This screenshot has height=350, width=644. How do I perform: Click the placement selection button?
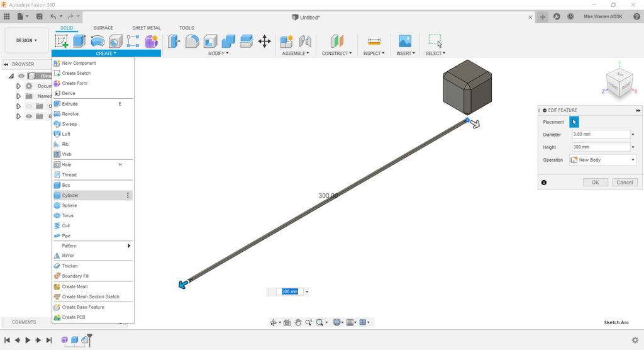574,121
